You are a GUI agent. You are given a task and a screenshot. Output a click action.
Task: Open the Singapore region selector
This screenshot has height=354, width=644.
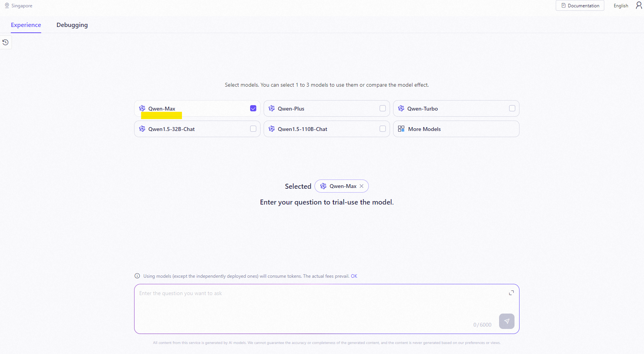pyautogui.click(x=18, y=6)
